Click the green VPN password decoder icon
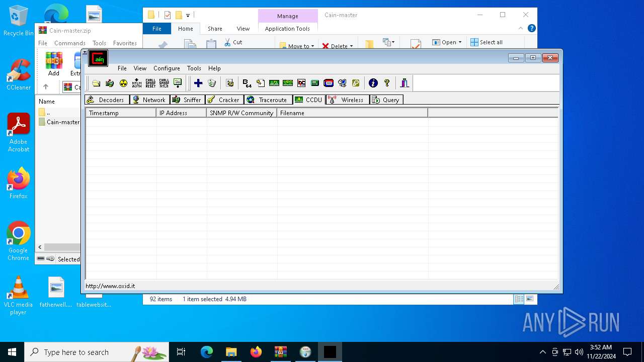Screen dimensions: 644x362 288,83
